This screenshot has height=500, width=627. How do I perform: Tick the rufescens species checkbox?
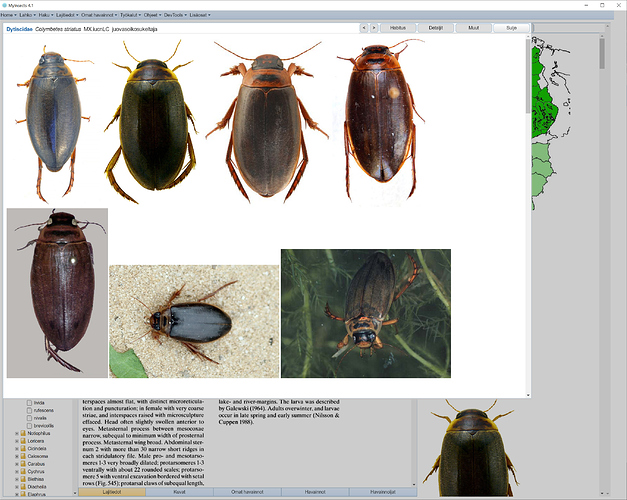pyautogui.click(x=29, y=410)
